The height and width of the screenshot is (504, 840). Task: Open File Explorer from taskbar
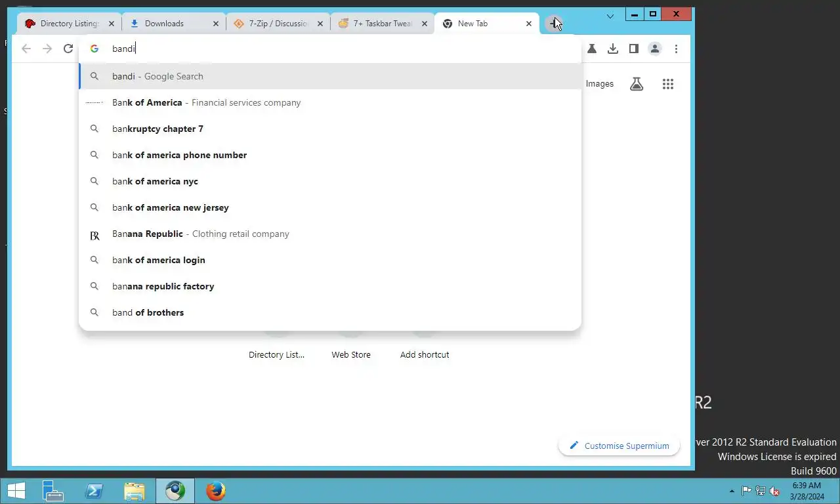click(134, 491)
